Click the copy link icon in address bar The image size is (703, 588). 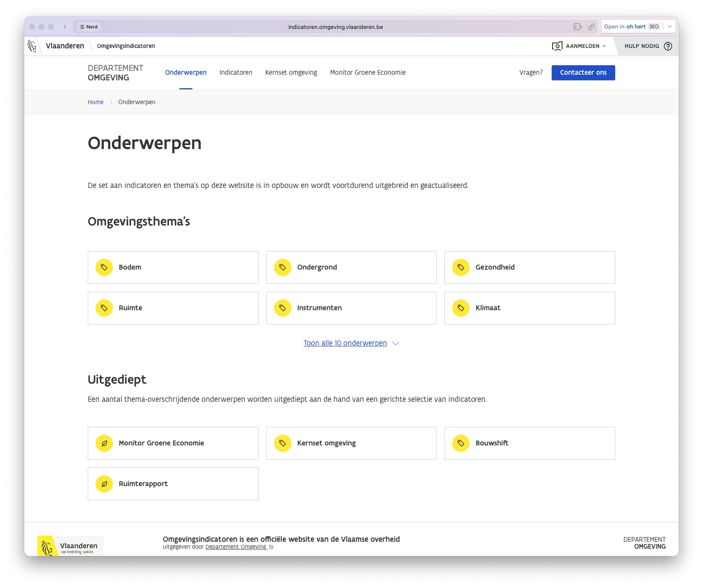(x=591, y=27)
